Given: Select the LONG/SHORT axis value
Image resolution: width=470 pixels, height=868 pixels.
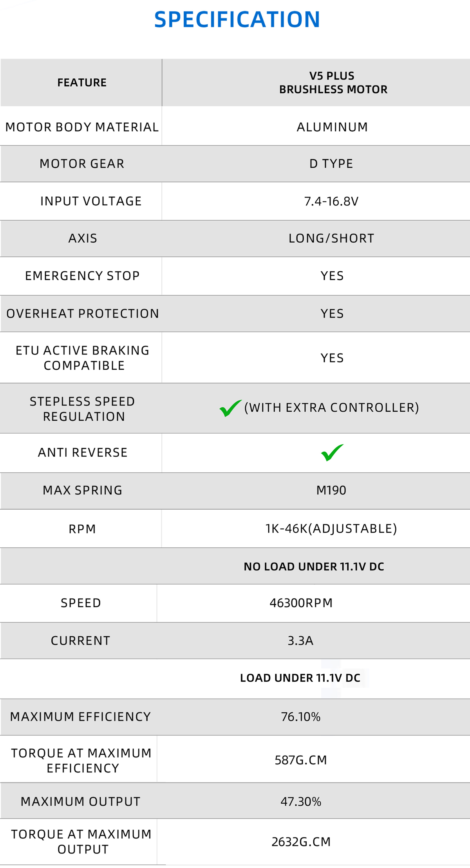Looking at the screenshot, I should [331, 238].
